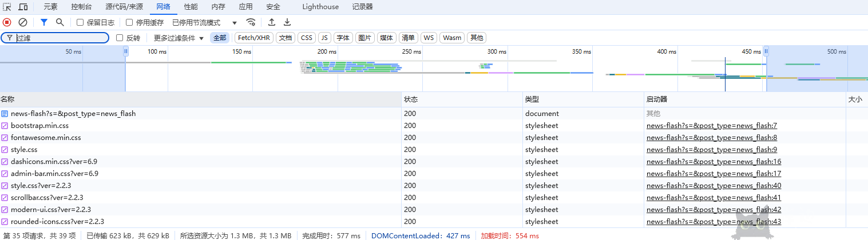Sort by the 名称 column header
This screenshot has height=240, width=868.
coord(200,99)
